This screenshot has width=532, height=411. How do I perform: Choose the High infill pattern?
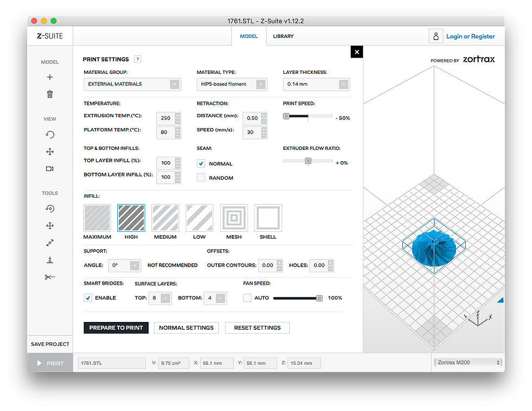(131, 218)
